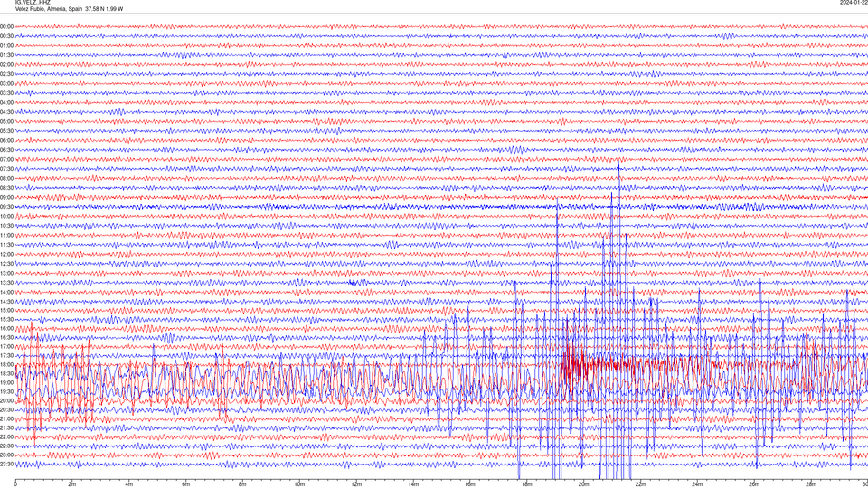The width and height of the screenshot is (868, 488).
Task: Select the 08:30 trace time label
Action: (6, 188)
